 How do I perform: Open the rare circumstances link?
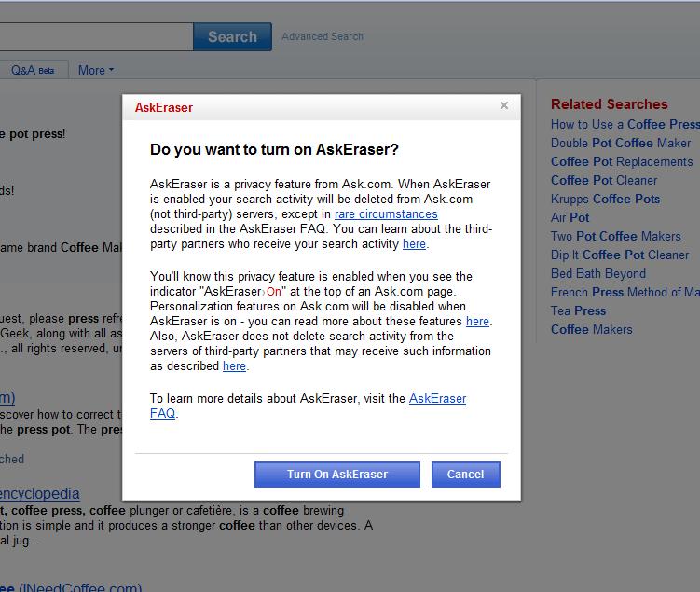click(x=386, y=214)
